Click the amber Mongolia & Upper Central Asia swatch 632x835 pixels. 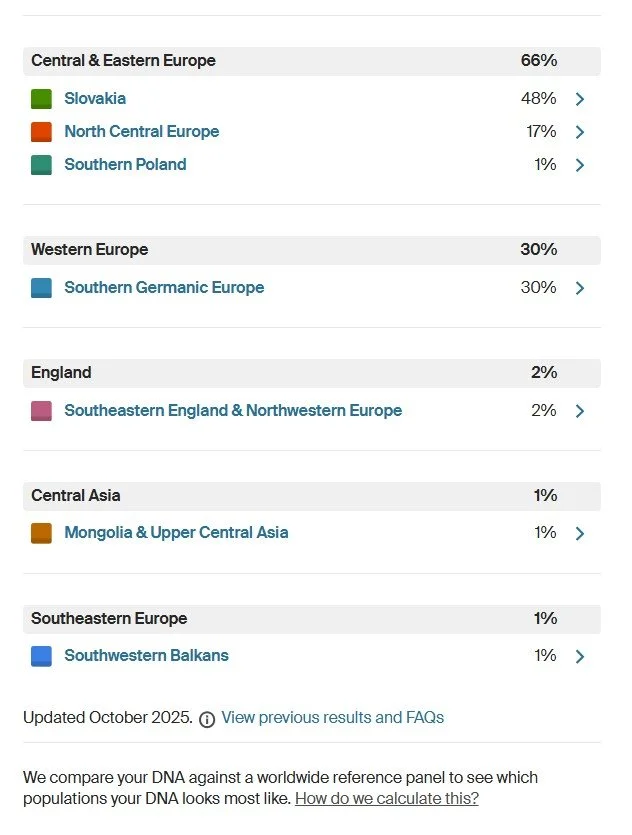[42, 533]
